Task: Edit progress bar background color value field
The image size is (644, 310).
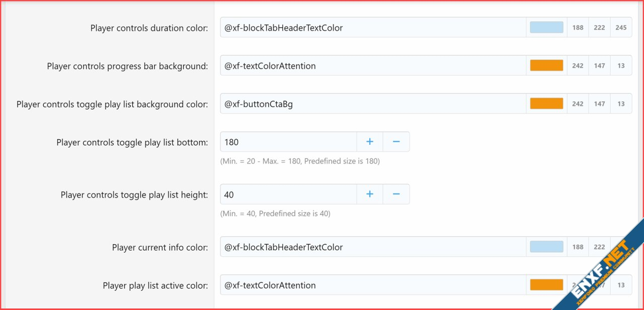Action: [x=375, y=65]
